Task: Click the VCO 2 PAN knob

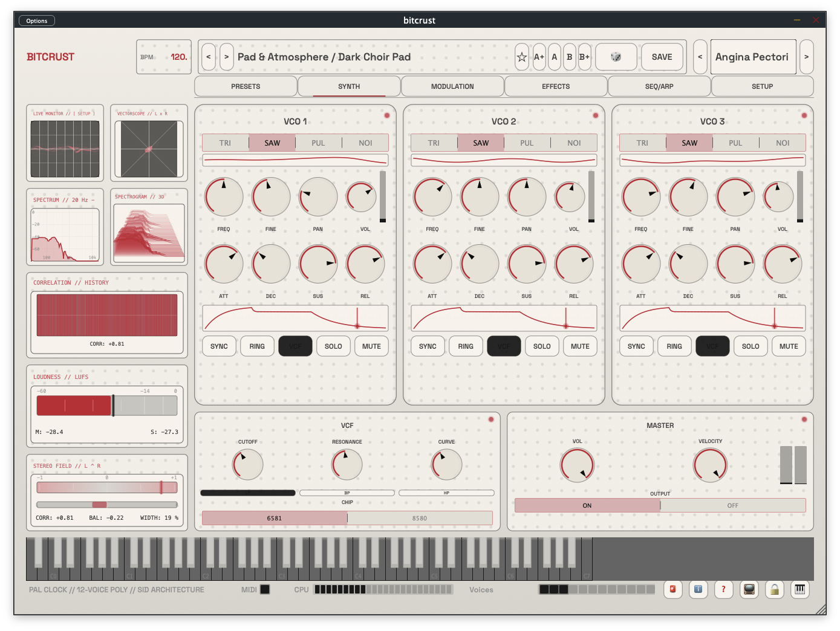Action: (x=527, y=197)
